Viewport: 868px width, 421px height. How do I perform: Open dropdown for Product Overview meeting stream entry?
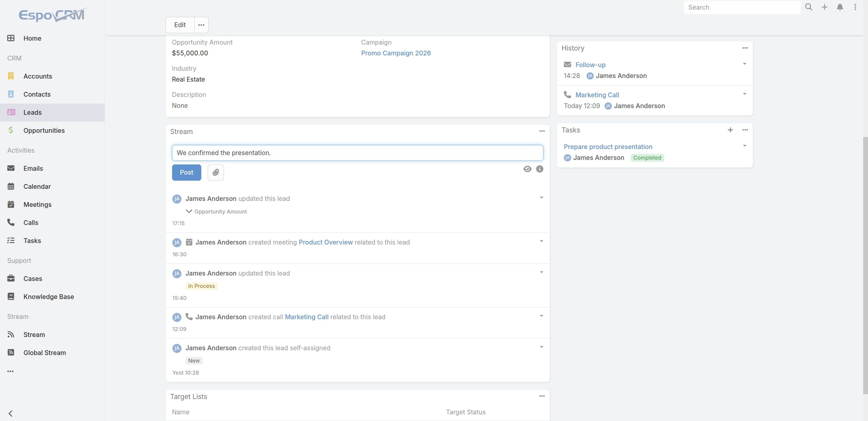[x=541, y=241]
